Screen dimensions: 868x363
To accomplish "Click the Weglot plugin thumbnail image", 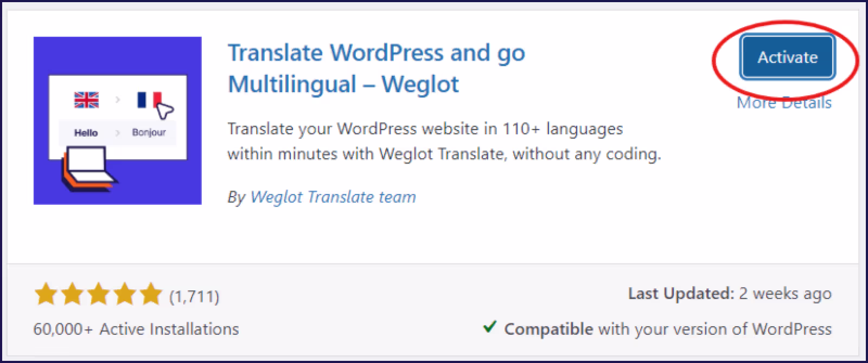I will 118,121.
